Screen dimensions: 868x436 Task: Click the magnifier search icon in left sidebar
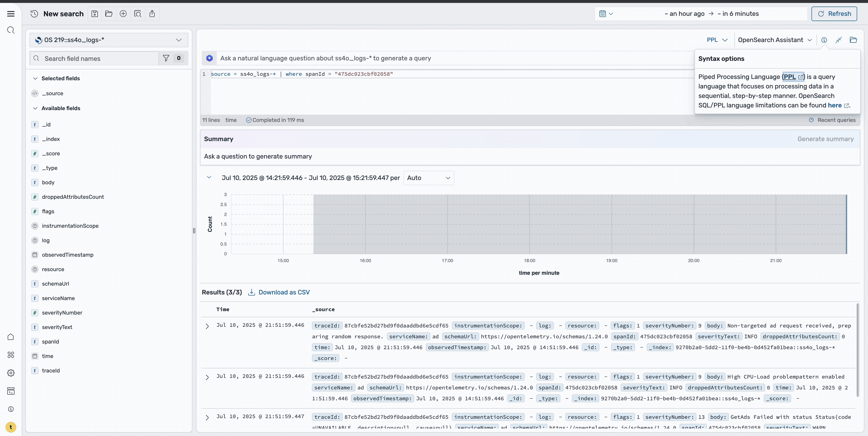11,30
